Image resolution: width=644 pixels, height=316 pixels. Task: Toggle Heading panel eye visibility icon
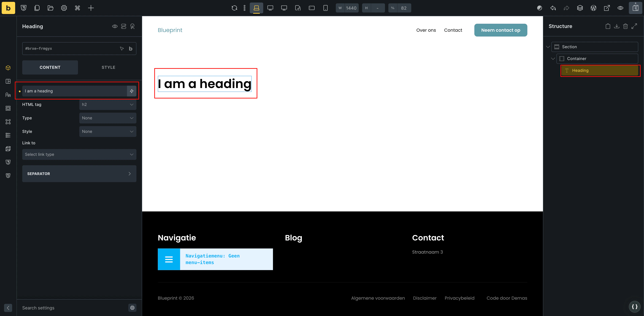pyautogui.click(x=115, y=26)
